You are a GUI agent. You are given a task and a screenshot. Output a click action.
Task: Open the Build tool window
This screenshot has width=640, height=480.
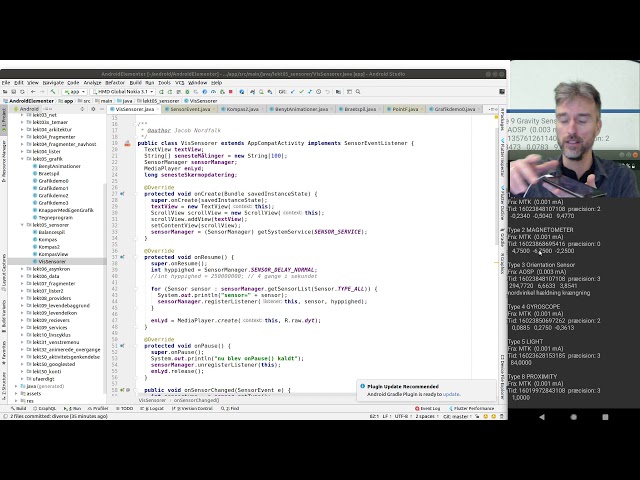coord(18,408)
